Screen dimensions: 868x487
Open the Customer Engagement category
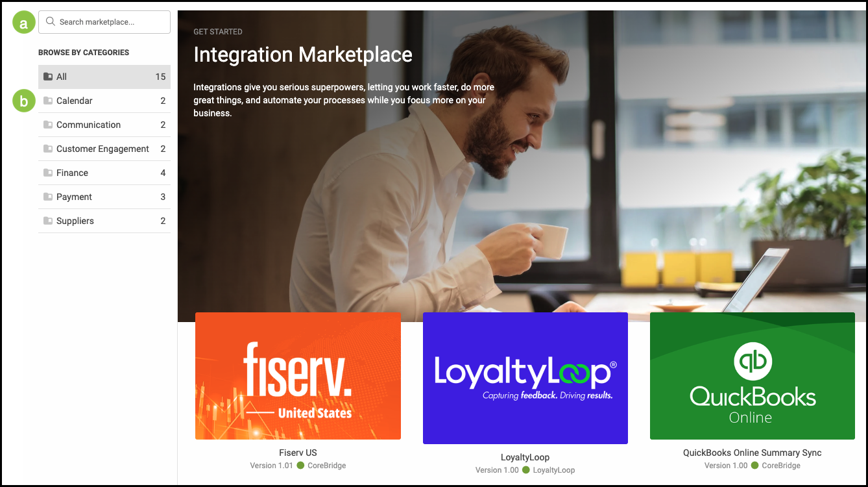tap(104, 149)
